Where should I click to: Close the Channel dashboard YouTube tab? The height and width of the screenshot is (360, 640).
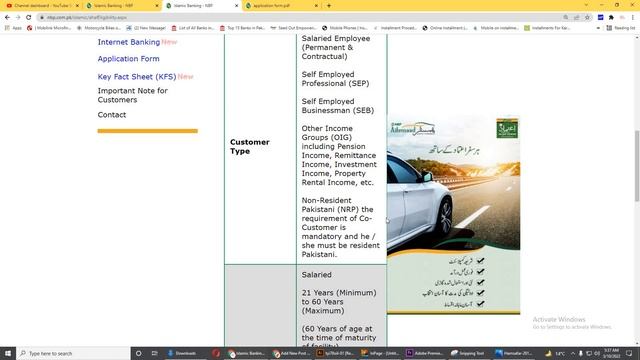point(77,6)
